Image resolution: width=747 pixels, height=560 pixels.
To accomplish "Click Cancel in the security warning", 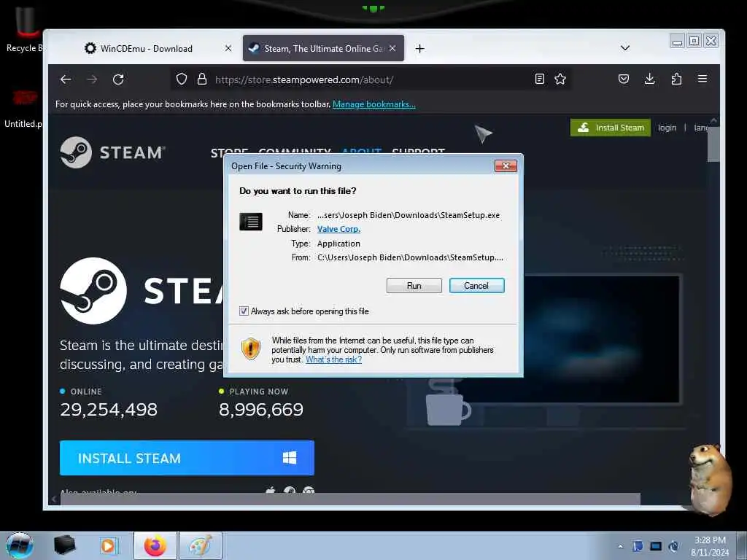I will (476, 286).
